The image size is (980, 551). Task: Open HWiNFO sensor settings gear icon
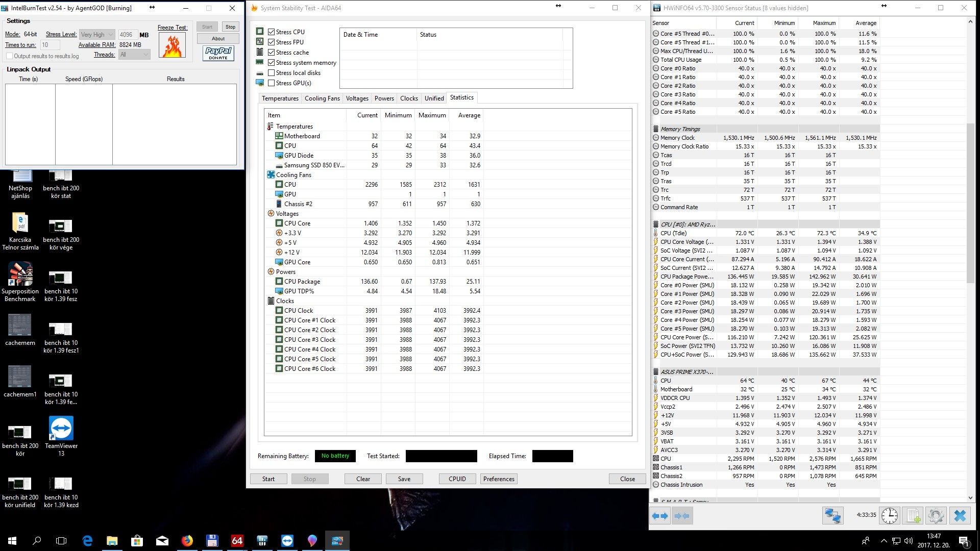936,516
